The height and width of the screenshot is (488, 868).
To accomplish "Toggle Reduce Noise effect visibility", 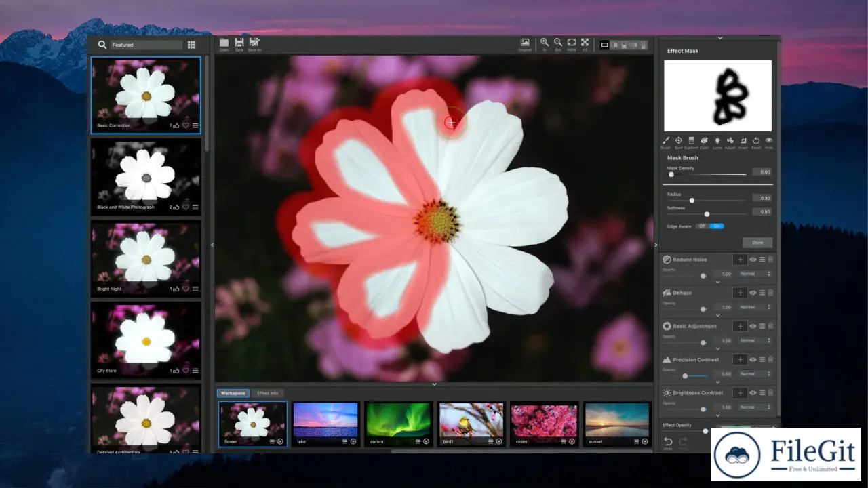I will (x=753, y=259).
